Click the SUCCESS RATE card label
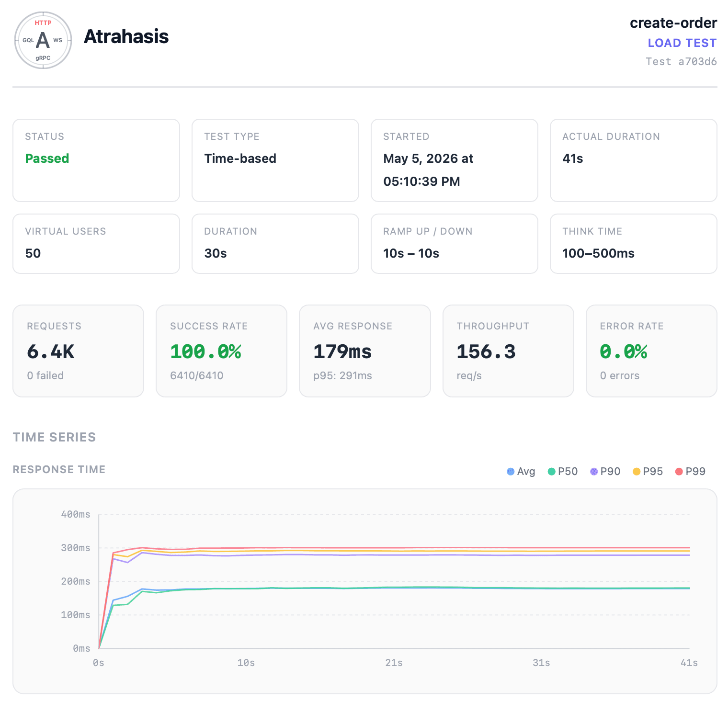Image resolution: width=728 pixels, height=701 pixels. tap(209, 326)
